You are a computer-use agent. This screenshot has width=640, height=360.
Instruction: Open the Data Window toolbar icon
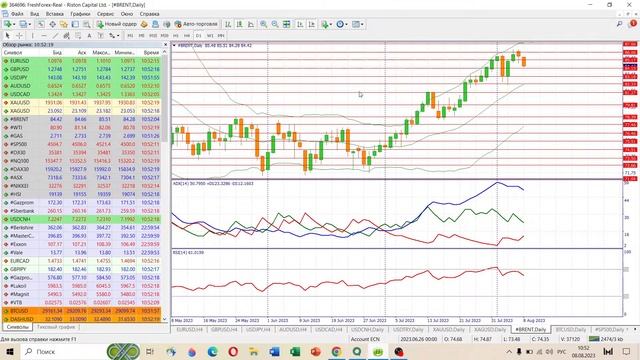tap(53, 24)
